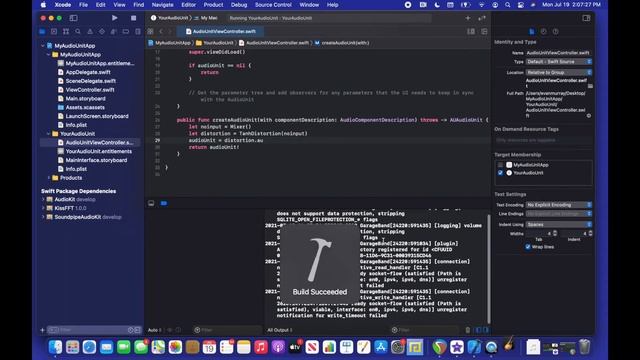Open the file Type dropdown
640x360 pixels.
click(x=559, y=62)
